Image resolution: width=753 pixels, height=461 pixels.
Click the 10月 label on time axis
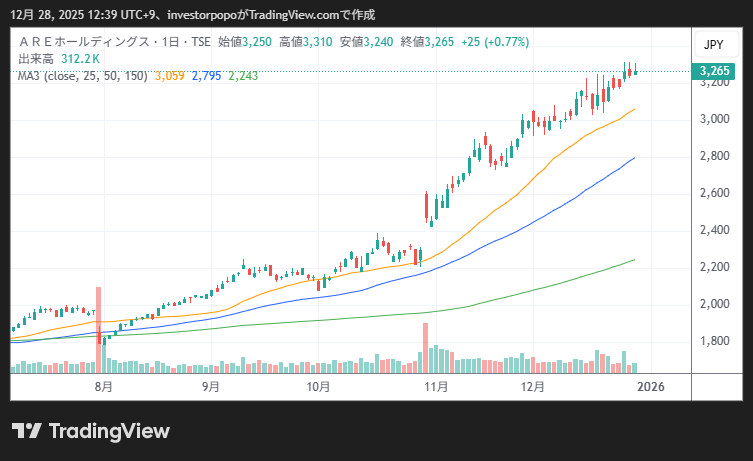(318, 385)
